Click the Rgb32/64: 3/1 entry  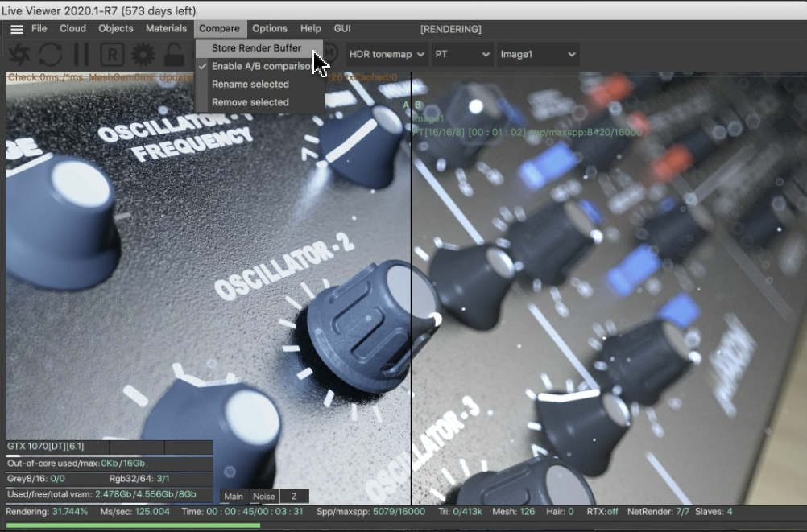point(139,479)
